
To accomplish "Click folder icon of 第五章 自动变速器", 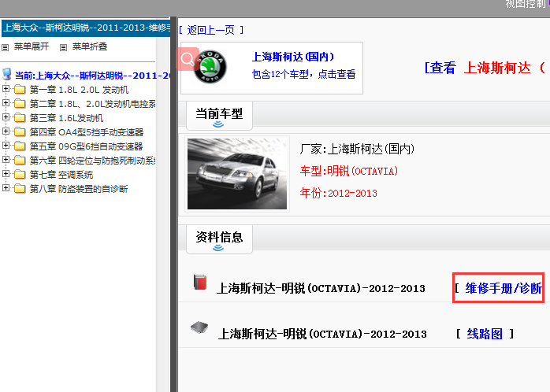I will 20,146.
